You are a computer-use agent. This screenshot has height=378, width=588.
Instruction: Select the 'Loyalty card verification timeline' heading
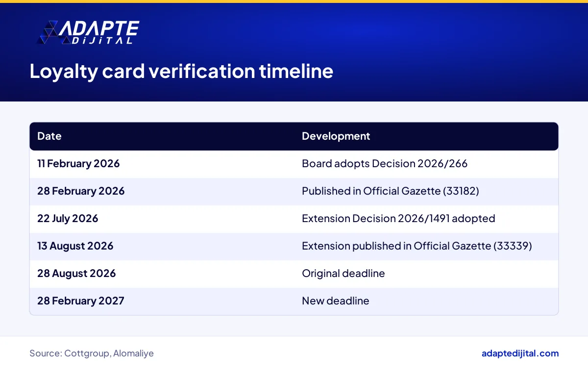click(181, 72)
